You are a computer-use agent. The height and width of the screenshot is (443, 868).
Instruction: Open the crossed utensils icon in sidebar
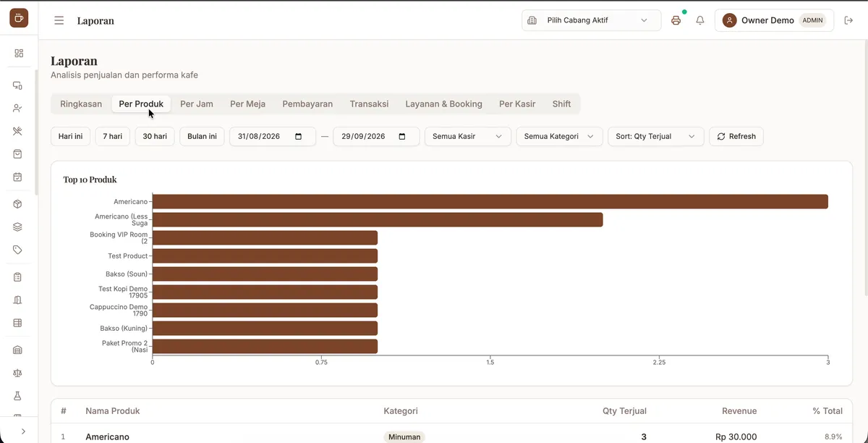(x=18, y=131)
